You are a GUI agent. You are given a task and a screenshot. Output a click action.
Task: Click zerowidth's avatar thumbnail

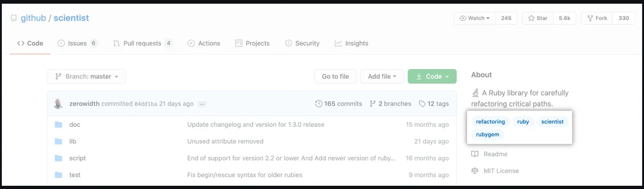(x=58, y=104)
